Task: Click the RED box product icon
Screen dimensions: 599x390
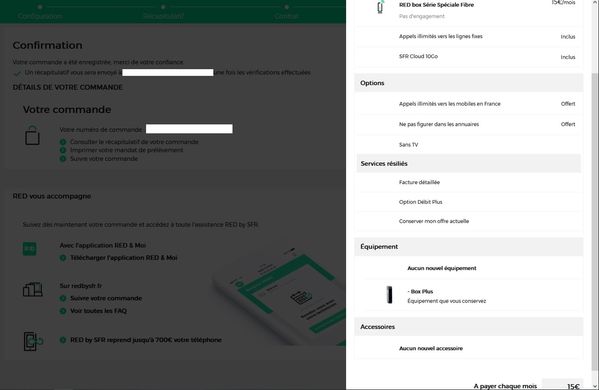Action: (380, 7)
